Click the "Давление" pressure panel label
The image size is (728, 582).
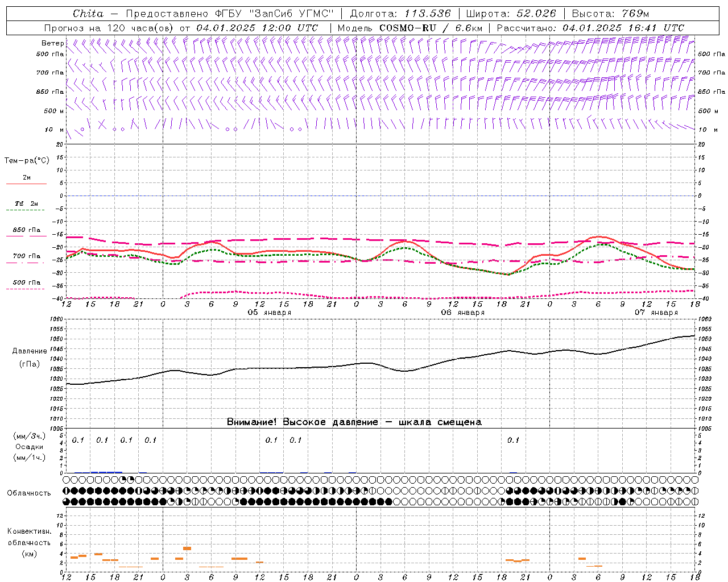point(30,351)
